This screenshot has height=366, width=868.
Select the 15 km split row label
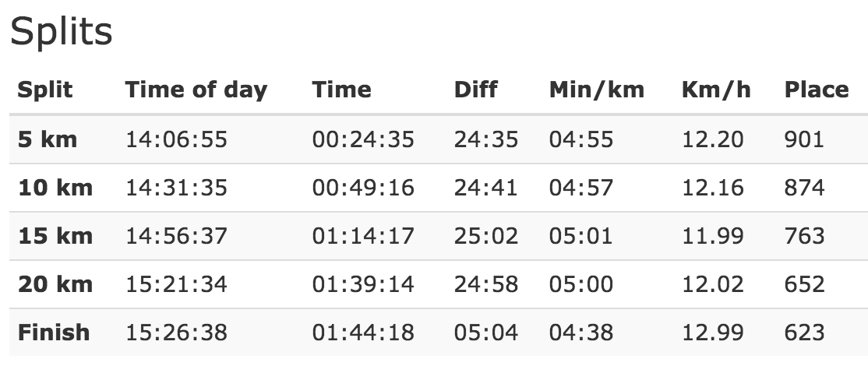[55, 236]
